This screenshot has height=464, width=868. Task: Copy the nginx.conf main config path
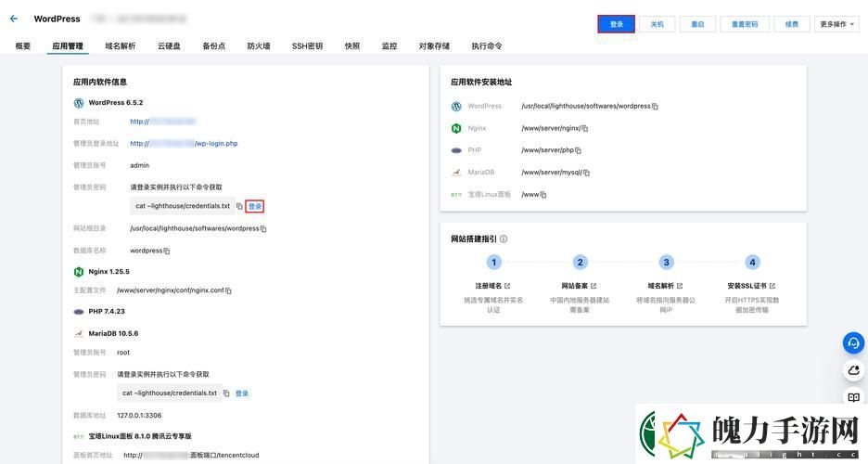coord(228,290)
